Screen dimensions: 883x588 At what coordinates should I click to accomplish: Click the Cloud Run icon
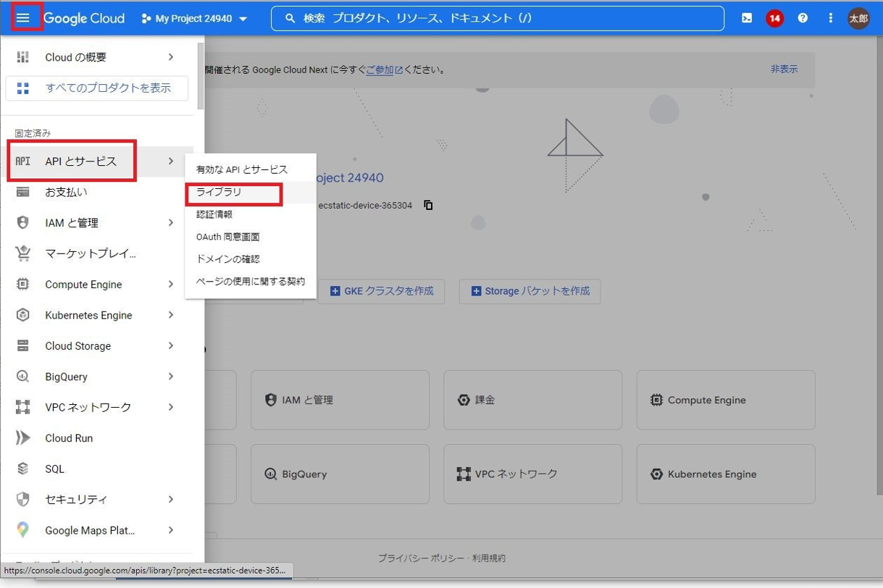[x=23, y=438]
